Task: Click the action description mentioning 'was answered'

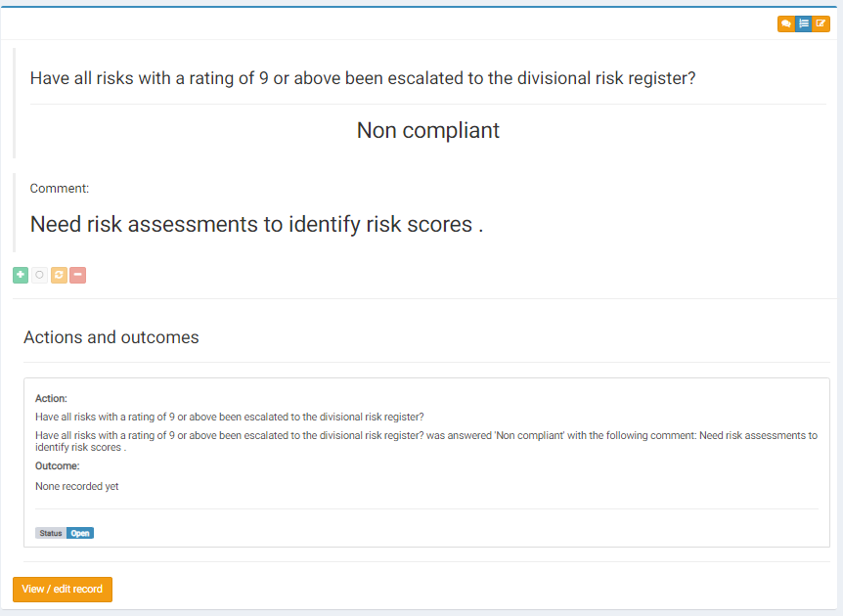Action: point(426,441)
